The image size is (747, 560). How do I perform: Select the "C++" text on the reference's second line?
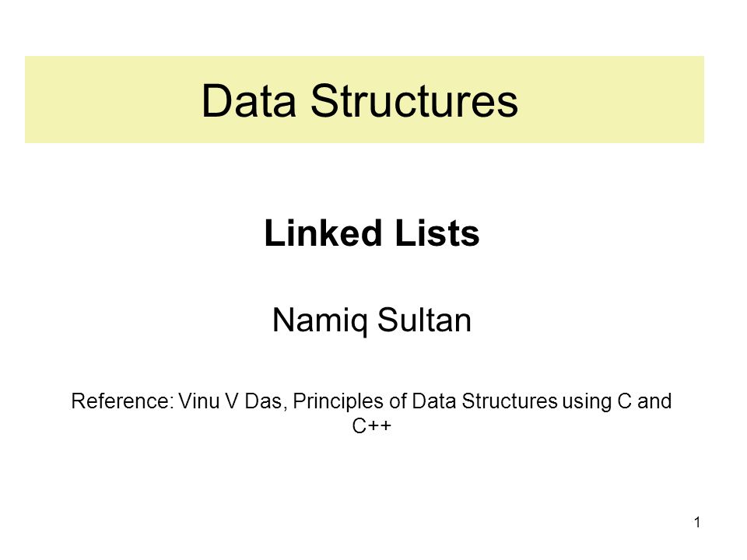point(372,425)
